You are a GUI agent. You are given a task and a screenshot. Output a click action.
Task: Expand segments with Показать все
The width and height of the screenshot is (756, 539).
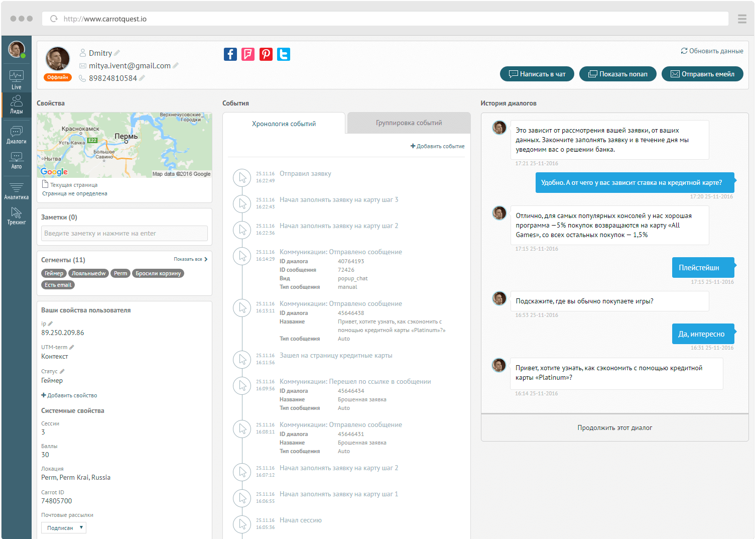pyautogui.click(x=191, y=259)
